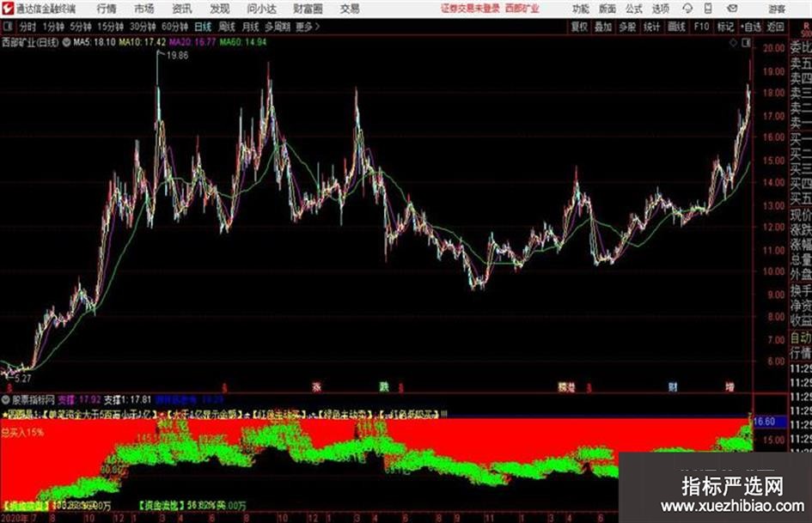Viewport: 812px width, 523px height.
Task: Toggle the 自选 watchlist button
Action: click(751, 27)
